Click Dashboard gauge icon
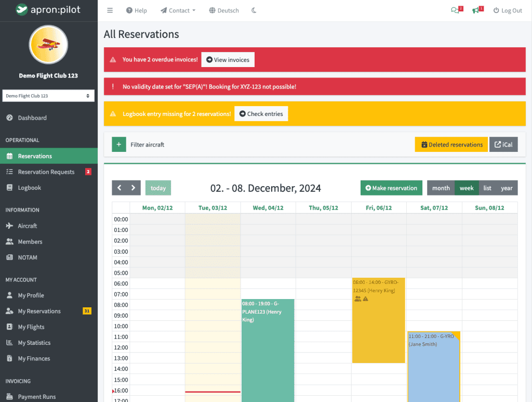This screenshot has height=402, width=532. [9, 118]
